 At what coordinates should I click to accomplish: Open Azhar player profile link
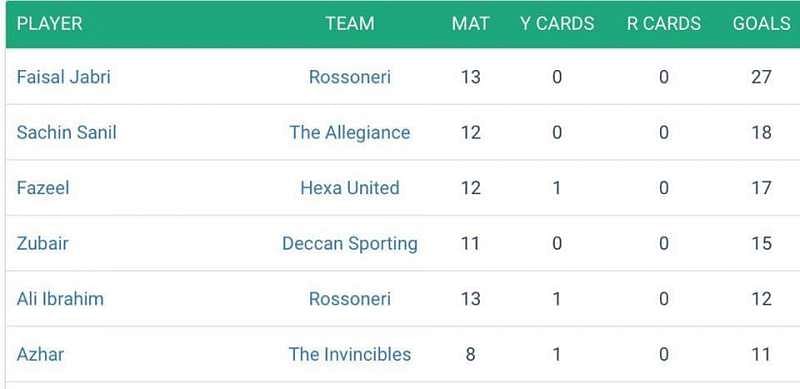coord(40,354)
